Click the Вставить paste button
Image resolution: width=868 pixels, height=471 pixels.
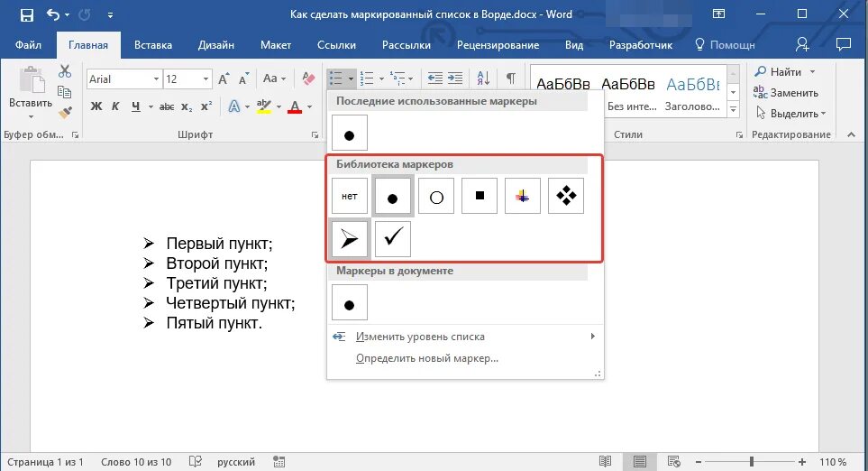tap(31, 91)
